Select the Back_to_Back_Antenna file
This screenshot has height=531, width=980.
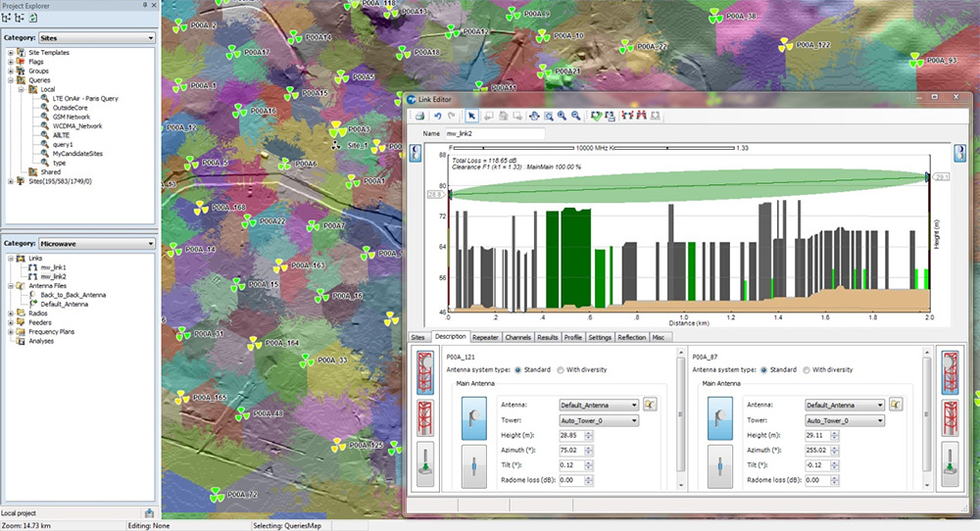[73, 295]
